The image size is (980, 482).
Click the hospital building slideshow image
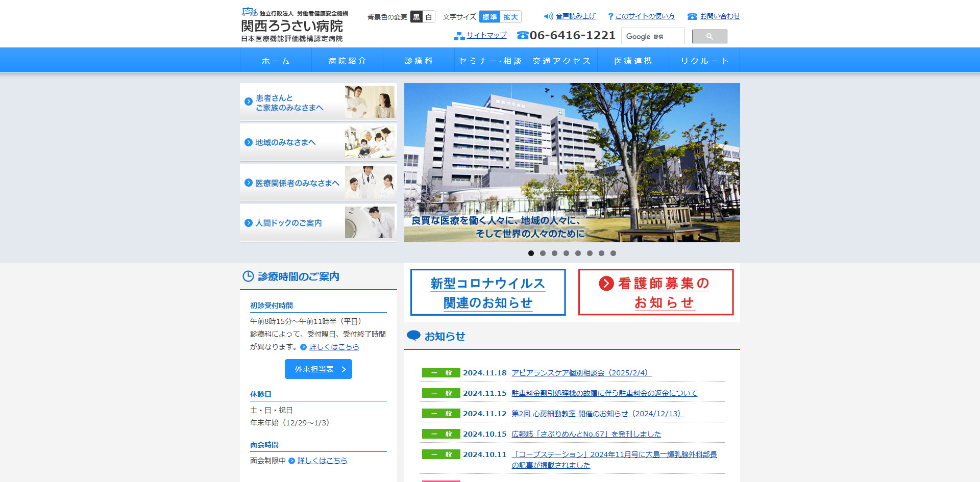572,163
